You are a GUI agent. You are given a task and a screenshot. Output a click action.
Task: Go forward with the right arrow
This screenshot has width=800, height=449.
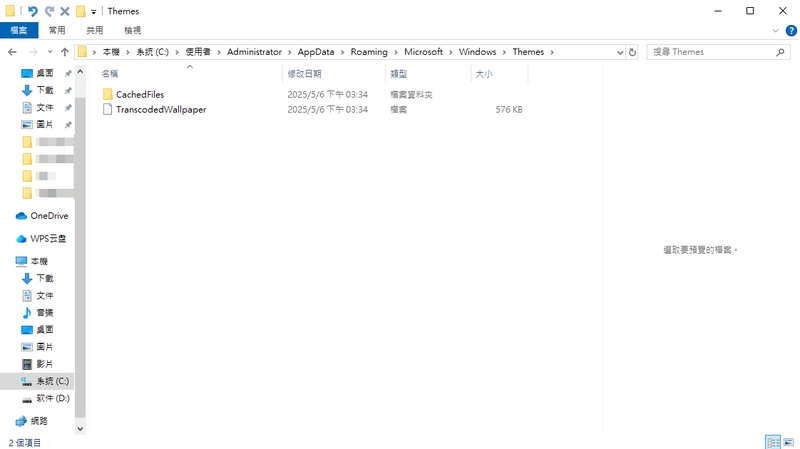click(33, 52)
